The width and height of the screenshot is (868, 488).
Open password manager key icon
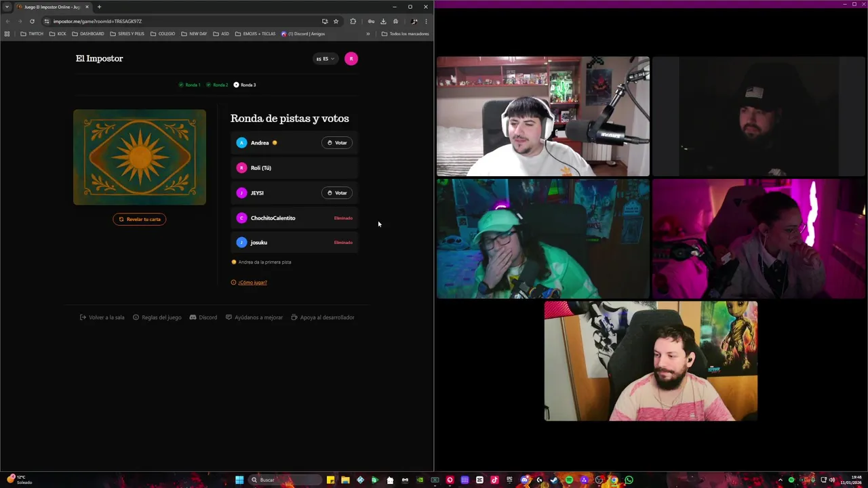(371, 21)
